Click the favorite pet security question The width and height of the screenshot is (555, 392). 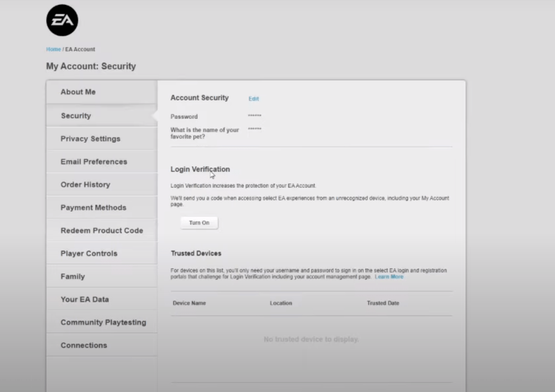[204, 133]
